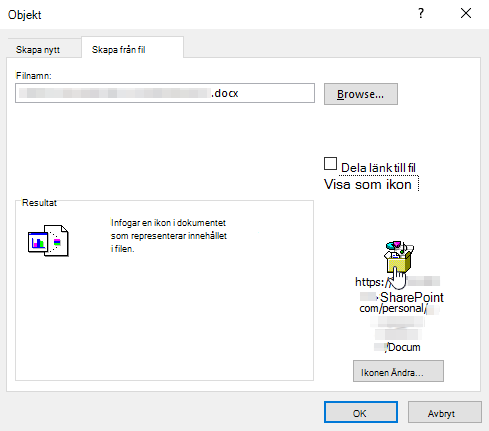Confirm with the OK button
Screen dimensions: 489x431
coord(361,412)
